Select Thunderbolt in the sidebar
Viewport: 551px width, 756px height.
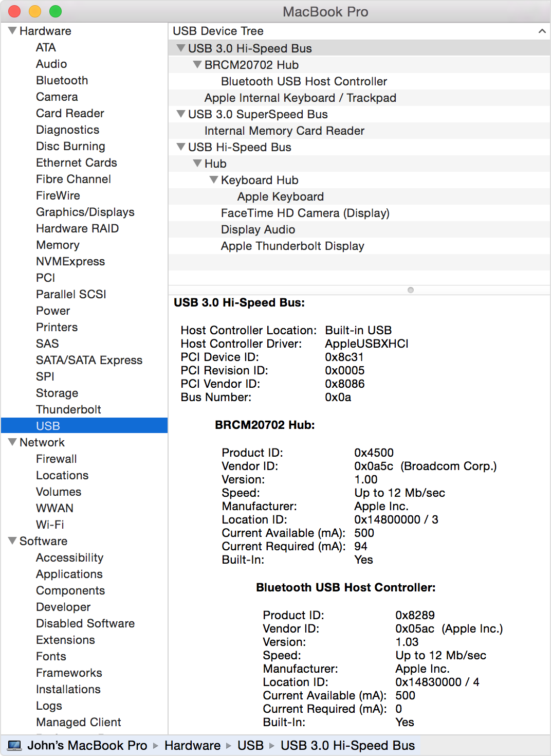coord(68,410)
